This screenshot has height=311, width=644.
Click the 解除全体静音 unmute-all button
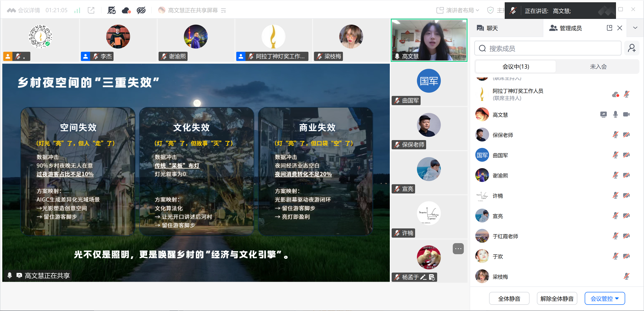557,298
